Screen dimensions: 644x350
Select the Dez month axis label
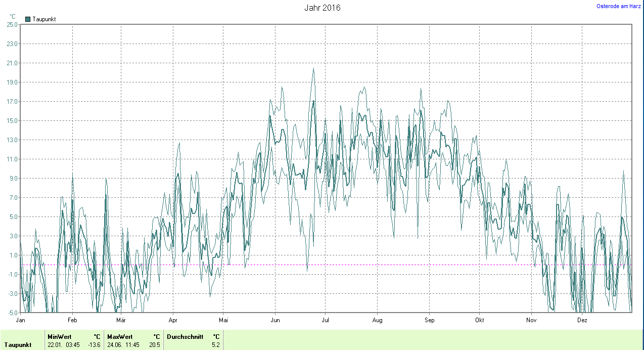(x=582, y=320)
